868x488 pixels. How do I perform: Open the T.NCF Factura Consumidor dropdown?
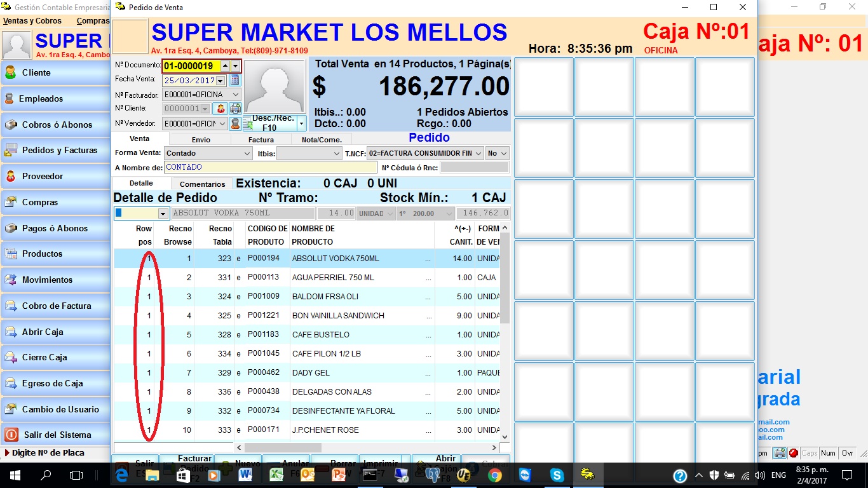(x=478, y=154)
